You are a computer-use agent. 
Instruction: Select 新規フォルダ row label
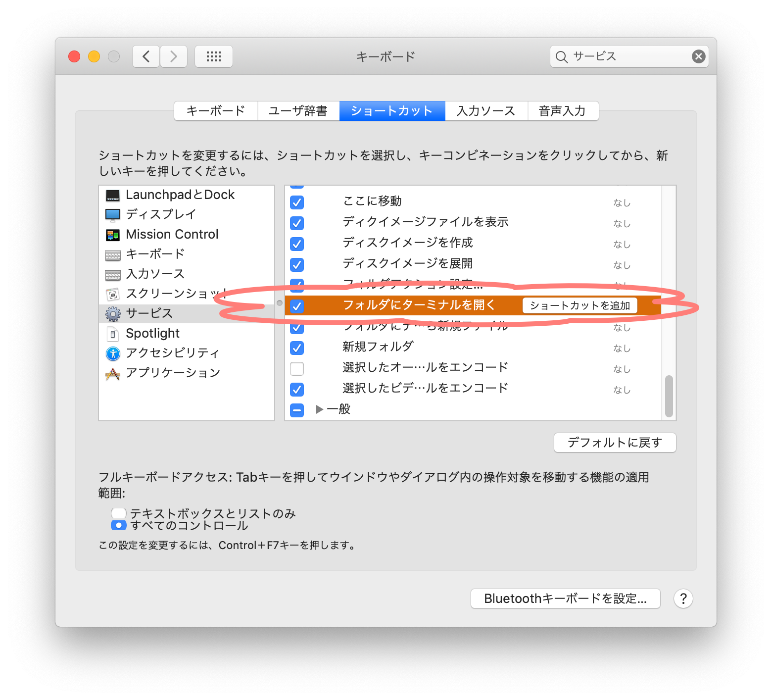tap(378, 347)
